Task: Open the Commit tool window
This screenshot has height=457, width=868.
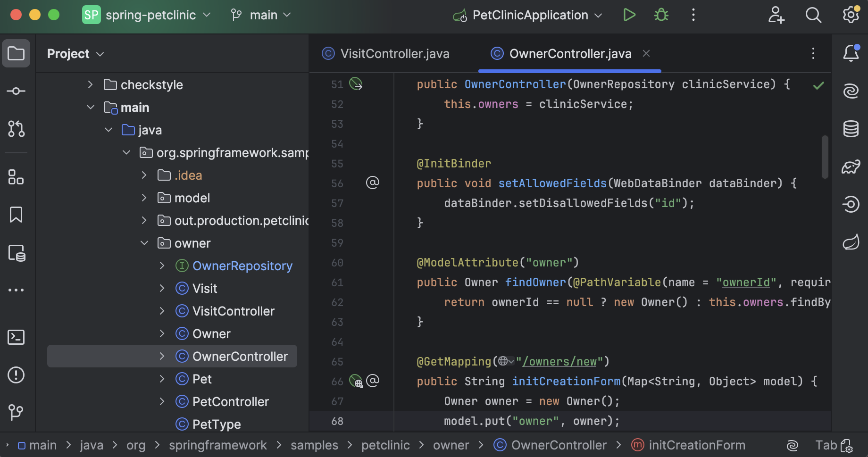Action: point(16,91)
